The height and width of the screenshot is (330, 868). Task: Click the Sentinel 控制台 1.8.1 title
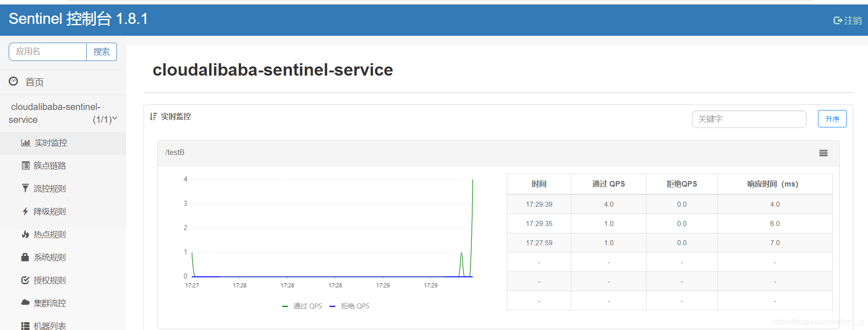(78, 19)
